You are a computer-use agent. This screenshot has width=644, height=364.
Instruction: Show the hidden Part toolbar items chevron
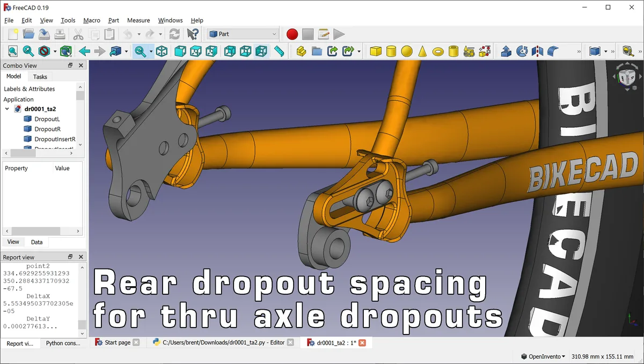[x=579, y=52]
